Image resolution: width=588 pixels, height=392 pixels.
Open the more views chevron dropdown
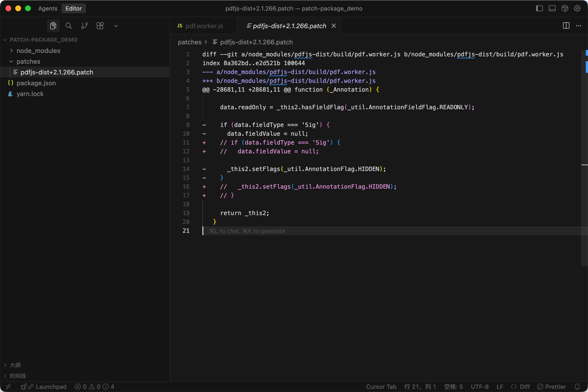[x=116, y=26]
